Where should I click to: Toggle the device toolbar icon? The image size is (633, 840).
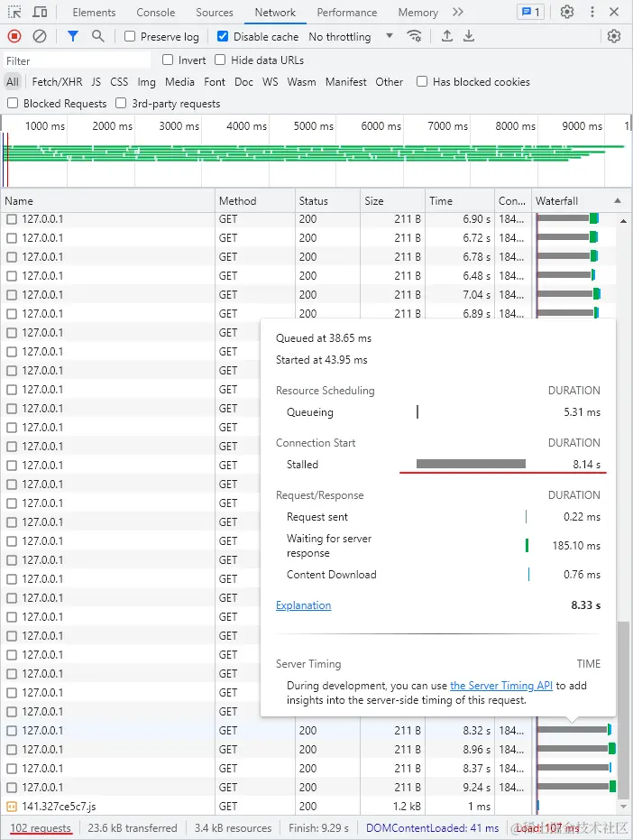pyautogui.click(x=40, y=12)
